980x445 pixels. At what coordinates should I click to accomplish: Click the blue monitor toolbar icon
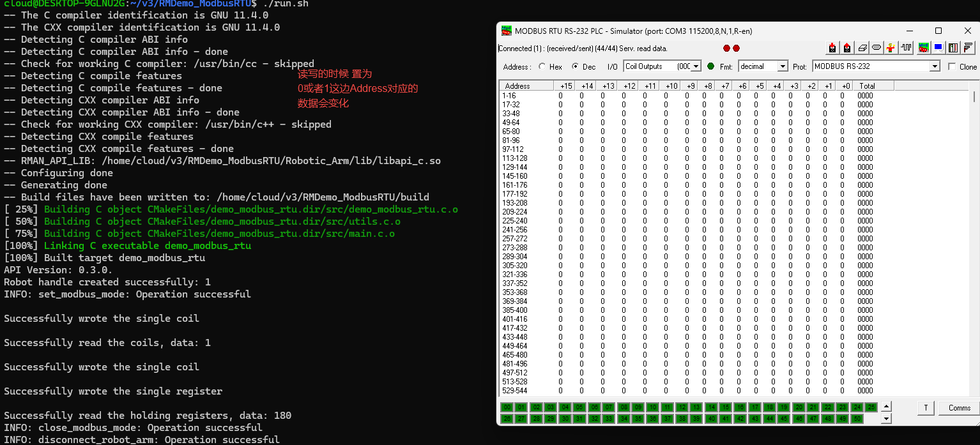click(x=938, y=48)
